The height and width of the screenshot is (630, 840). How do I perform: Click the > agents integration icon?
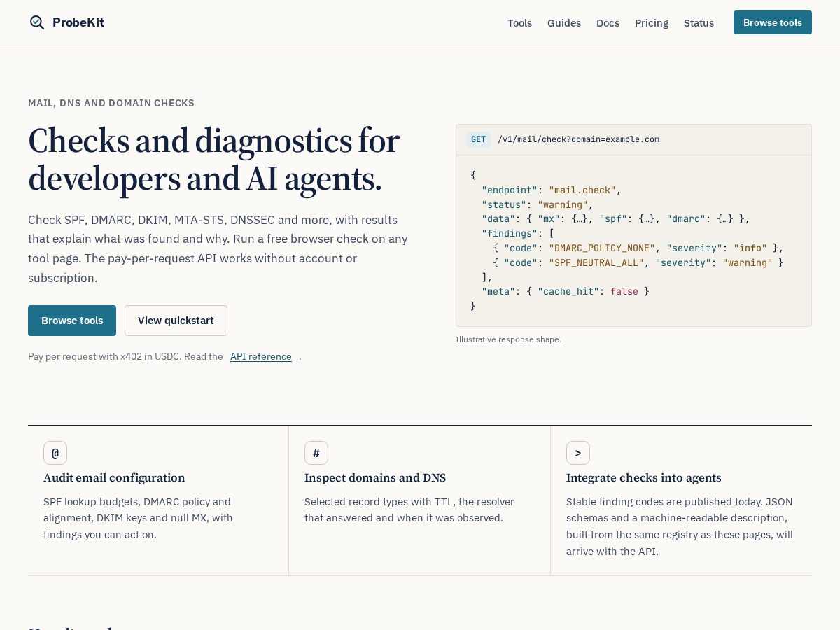click(578, 453)
